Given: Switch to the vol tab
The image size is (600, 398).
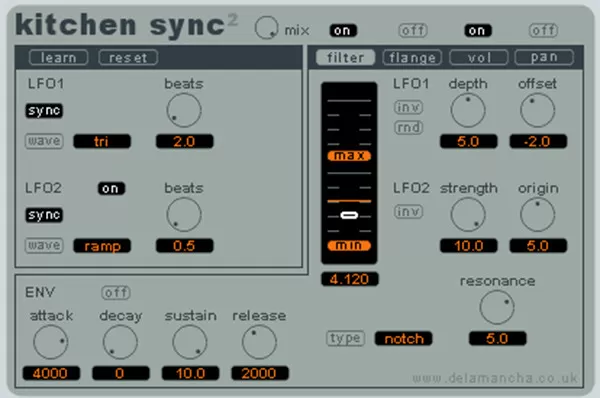Looking at the screenshot, I should [479, 57].
